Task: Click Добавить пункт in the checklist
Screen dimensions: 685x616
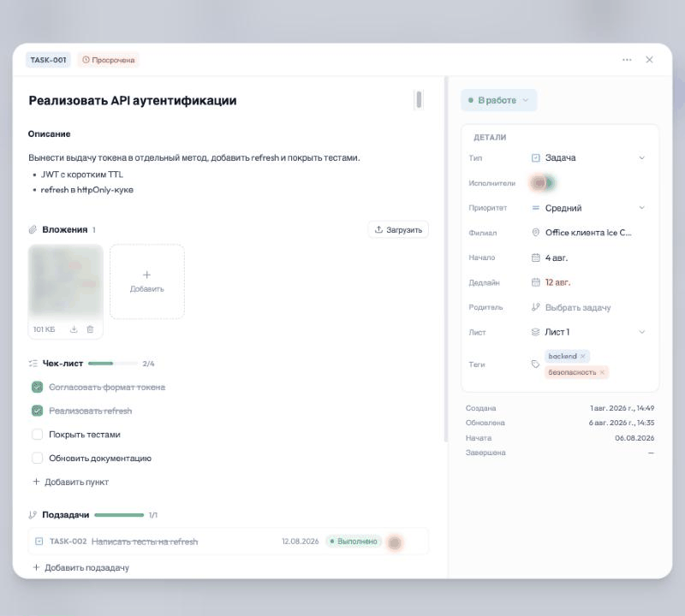Action: click(71, 482)
